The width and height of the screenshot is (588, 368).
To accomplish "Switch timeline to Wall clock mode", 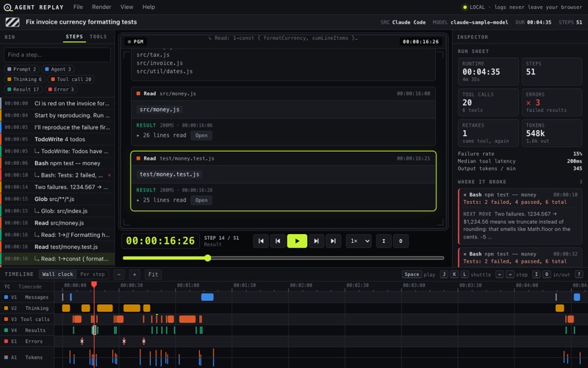I will (57, 275).
